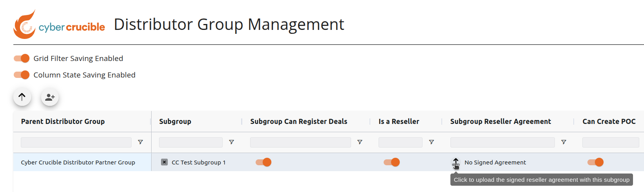Open Parent Distributor Group filter icon
The image size is (644, 192).
pyautogui.click(x=140, y=142)
